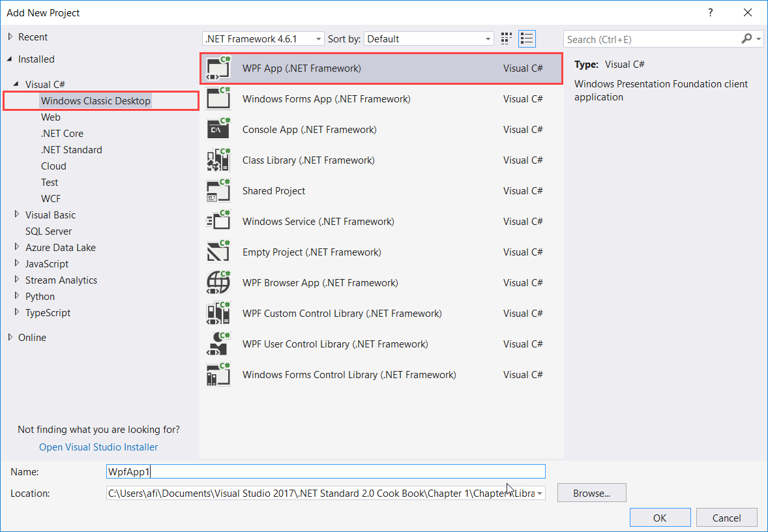Image resolution: width=768 pixels, height=532 pixels.
Task: Open Visual Studio Installer link
Action: tap(98, 447)
